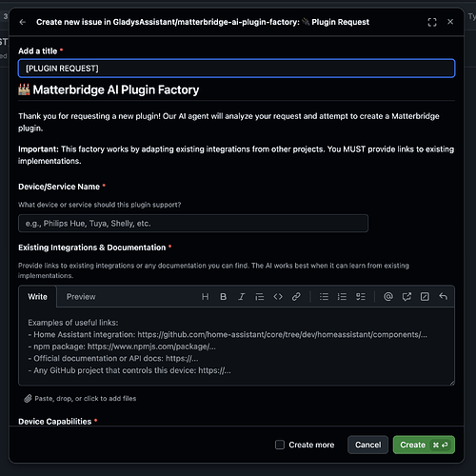Insert a quote block
476x476 pixels.
tap(260, 297)
